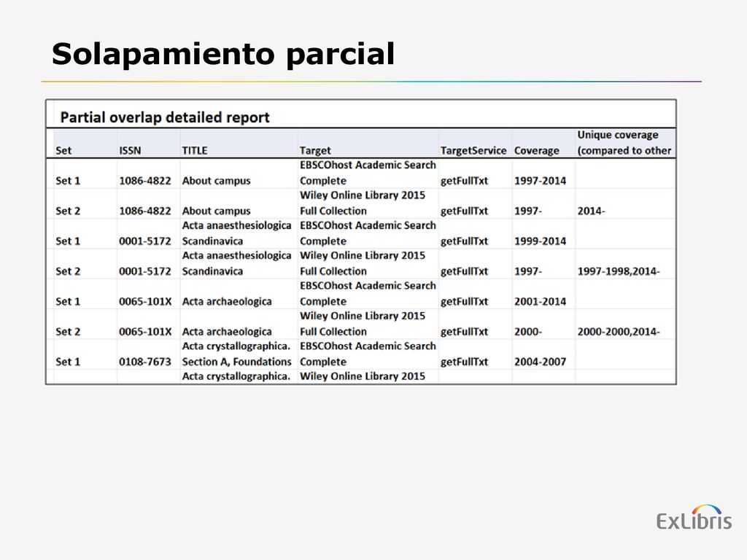Click unique coverage value '2014-'
The height and width of the screenshot is (560, 747).
(x=591, y=211)
